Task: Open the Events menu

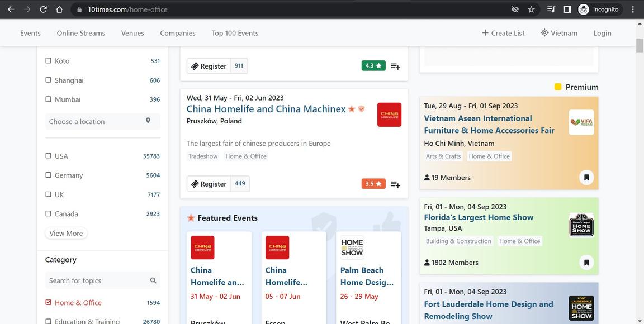Action: click(x=30, y=33)
